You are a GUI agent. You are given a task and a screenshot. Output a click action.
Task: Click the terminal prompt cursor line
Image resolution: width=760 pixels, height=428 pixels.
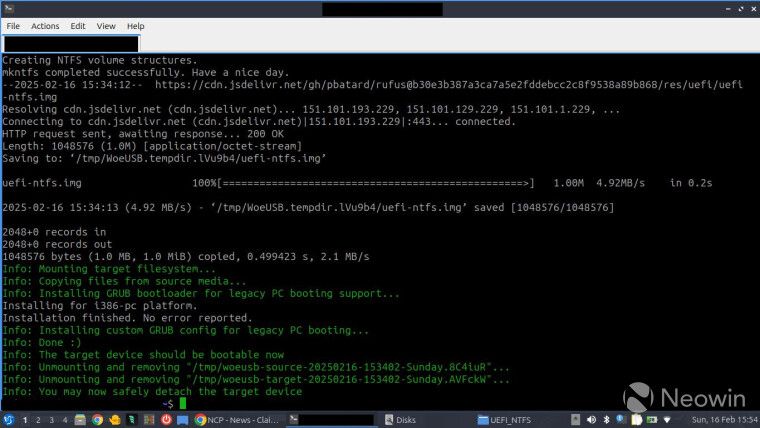(x=181, y=403)
